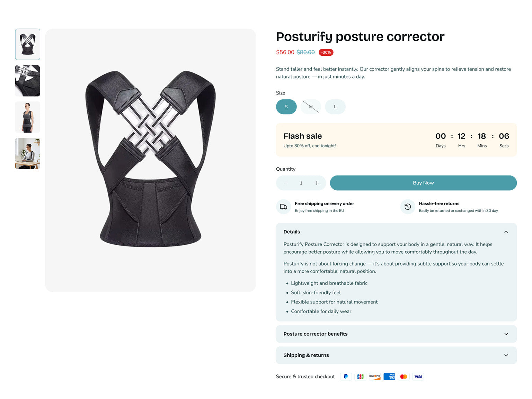The image size is (532, 399).
Task: Expand Shipping & returns section
Action: (506, 355)
